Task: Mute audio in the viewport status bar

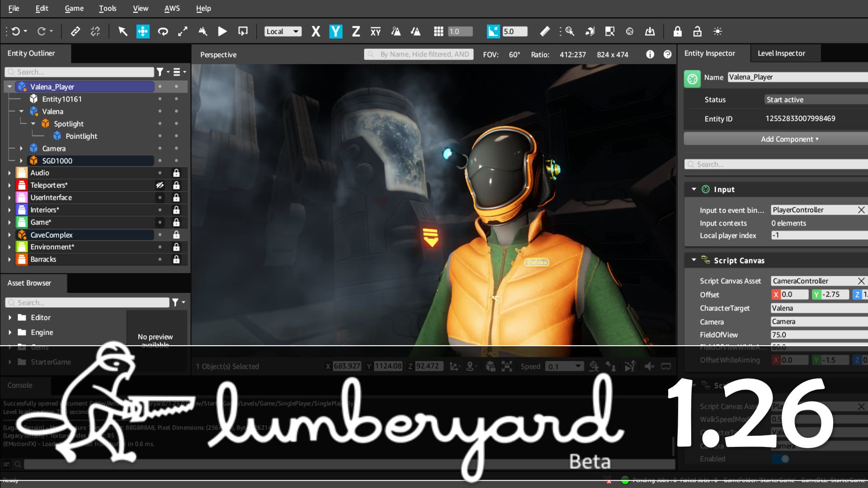Action: (650, 366)
